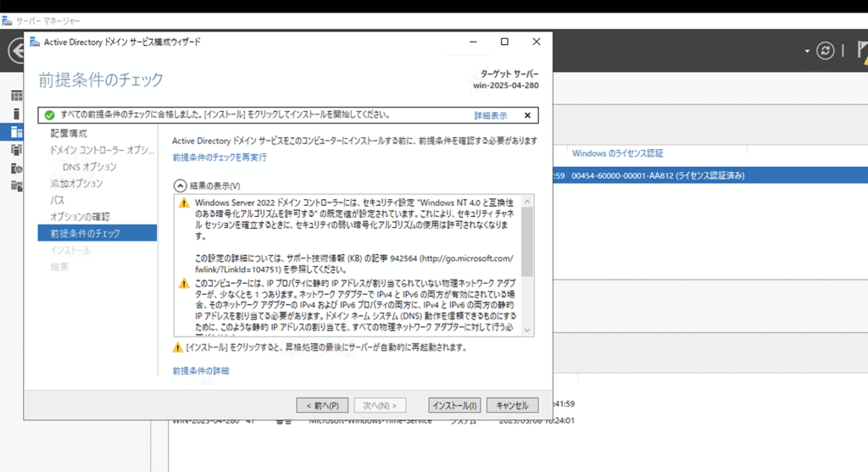This screenshot has height=472, width=868.
Task: Click the Server Manager refresh icon
Action: (825, 51)
